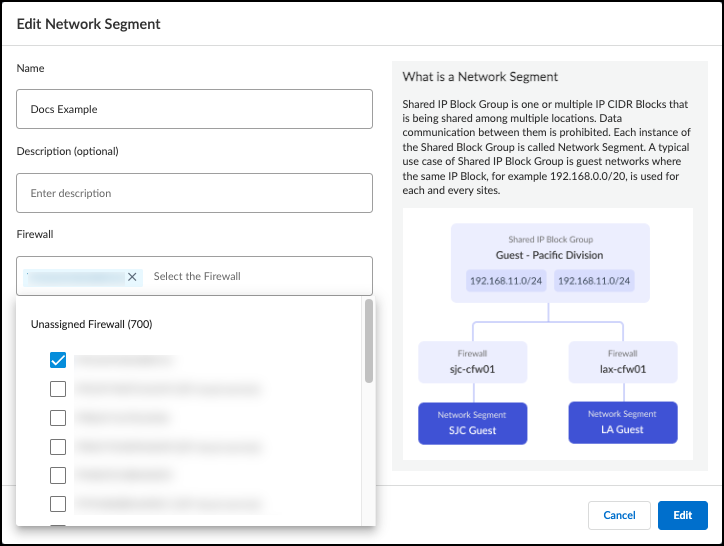Uncheck the checked firewall checkbox
Image resolution: width=724 pixels, height=546 pixels.
point(58,360)
